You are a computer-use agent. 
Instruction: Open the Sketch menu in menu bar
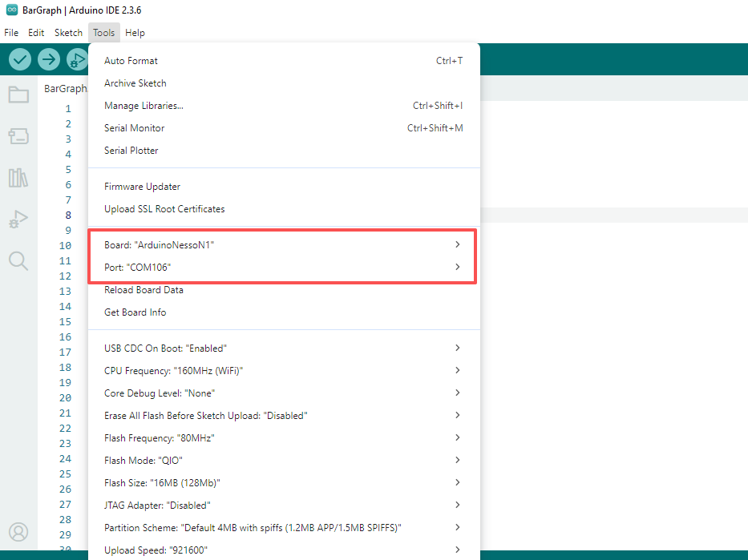point(68,33)
